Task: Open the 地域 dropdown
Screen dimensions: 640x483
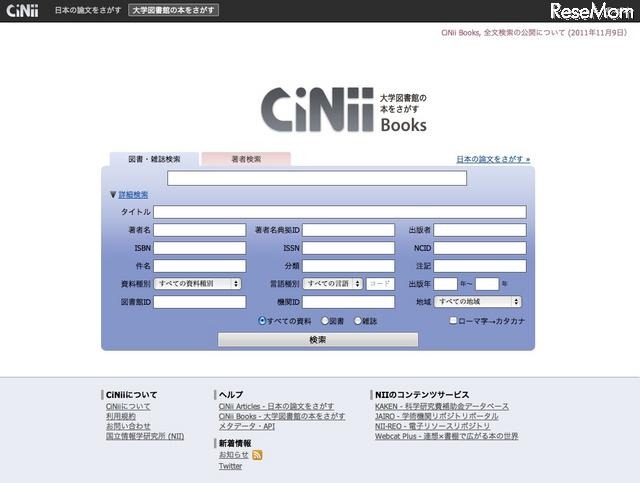Action: tap(478, 302)
